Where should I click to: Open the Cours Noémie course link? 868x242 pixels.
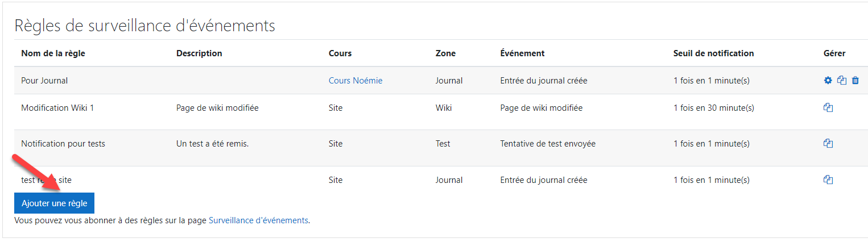coord(356,81)
